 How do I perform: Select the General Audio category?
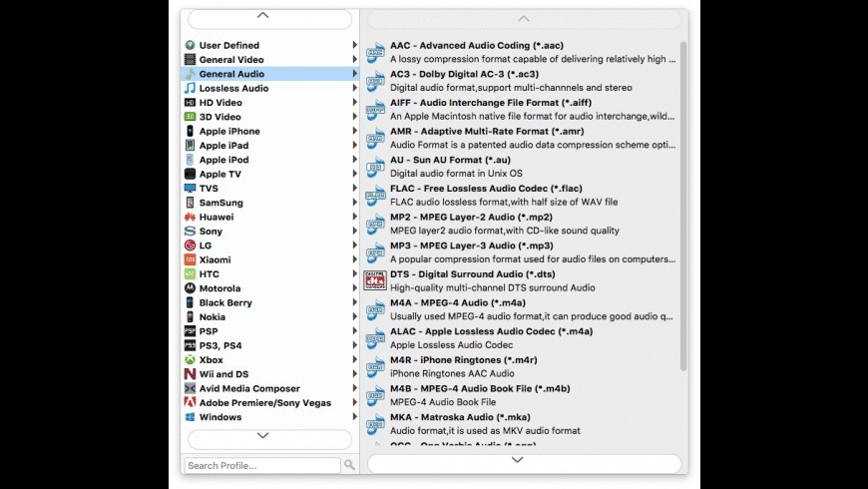point(270,74)
